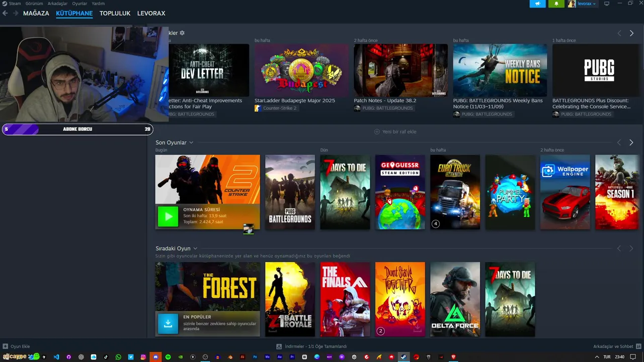Show next news items with the right arrow
Viewport: 644px width, 362px height.
631,33
